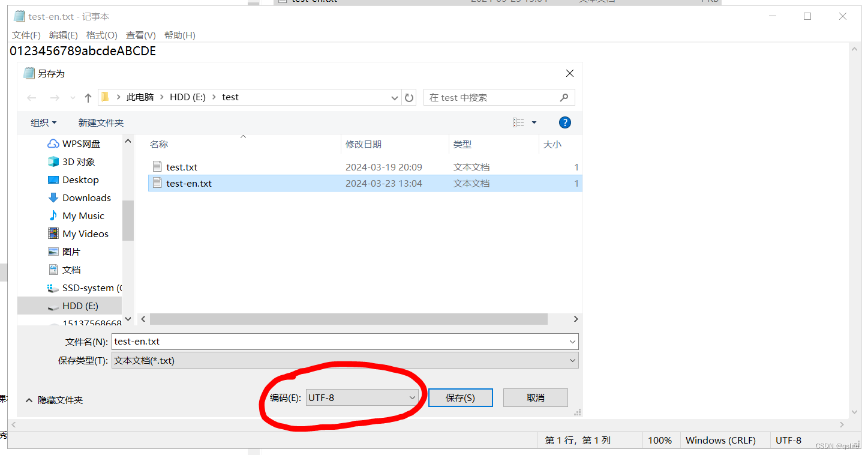Click 100% zoom in Notepad status bar

[x=660, y=440]
